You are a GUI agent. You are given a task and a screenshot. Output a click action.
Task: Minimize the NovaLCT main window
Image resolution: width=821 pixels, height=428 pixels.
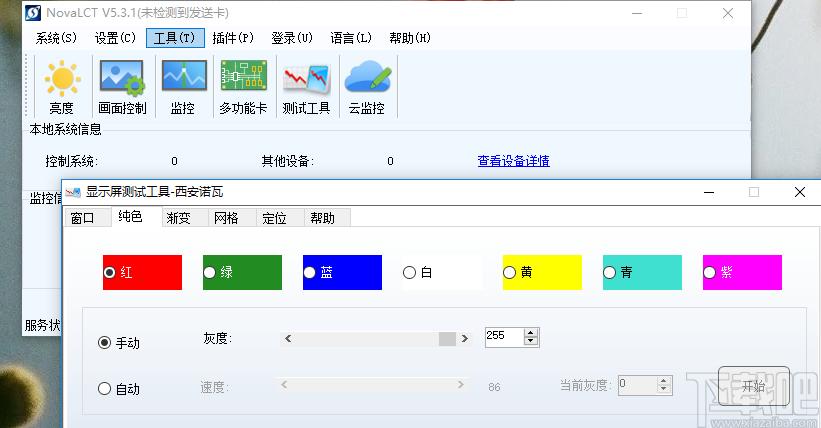tap(637, 13)
